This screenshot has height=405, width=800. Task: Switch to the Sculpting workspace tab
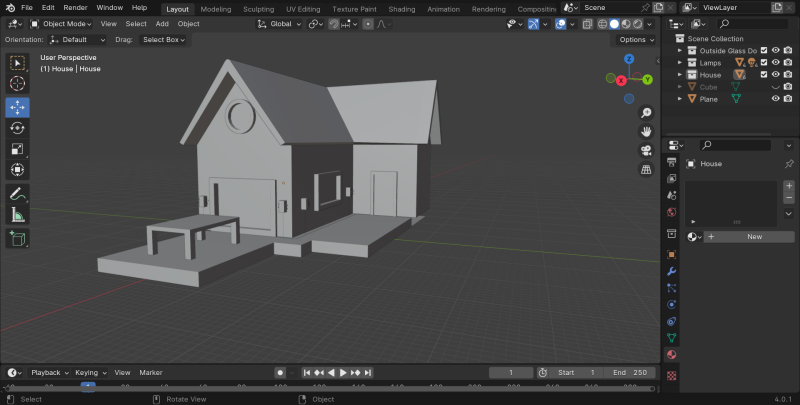[258, 9]
